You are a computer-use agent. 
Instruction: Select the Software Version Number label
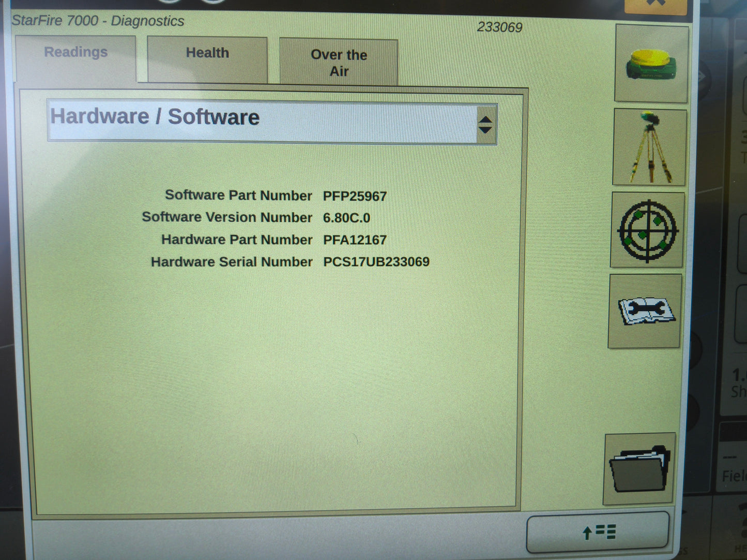227,217
